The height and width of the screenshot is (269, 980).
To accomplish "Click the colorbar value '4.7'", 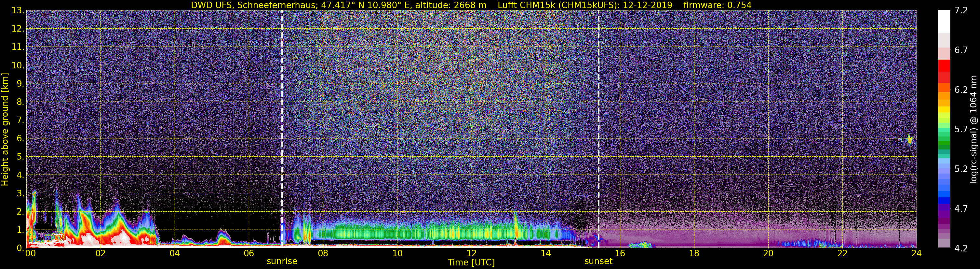I will pos(961,208).
